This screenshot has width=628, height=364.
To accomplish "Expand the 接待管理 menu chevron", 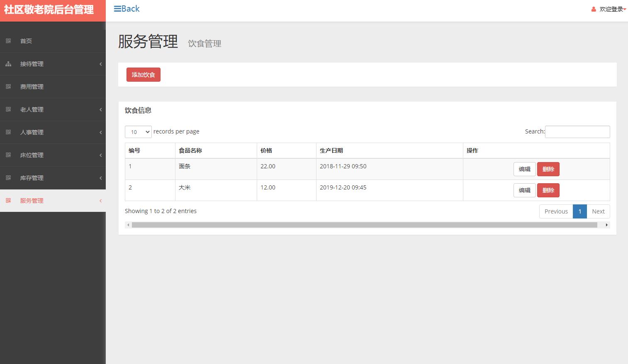I will click(x=100, y=64).
